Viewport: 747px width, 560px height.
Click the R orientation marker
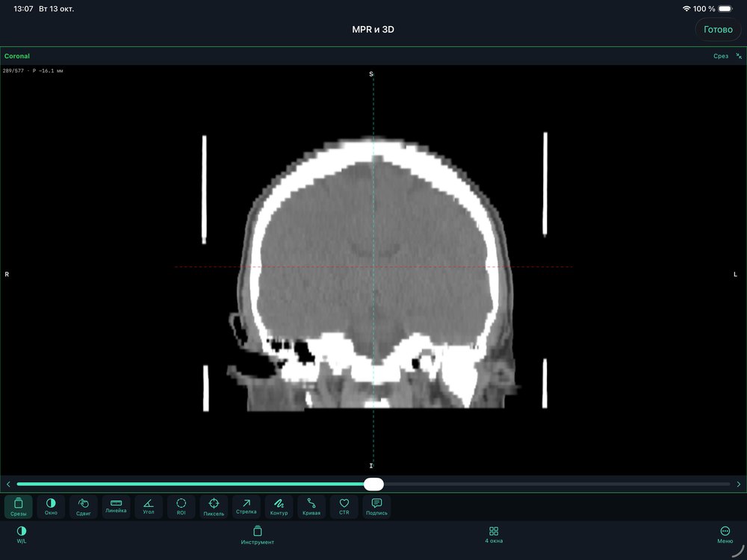(7, 274)
